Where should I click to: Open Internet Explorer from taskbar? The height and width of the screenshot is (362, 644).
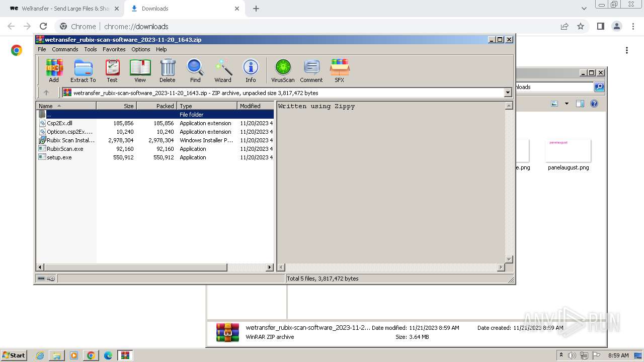point(40,355)
